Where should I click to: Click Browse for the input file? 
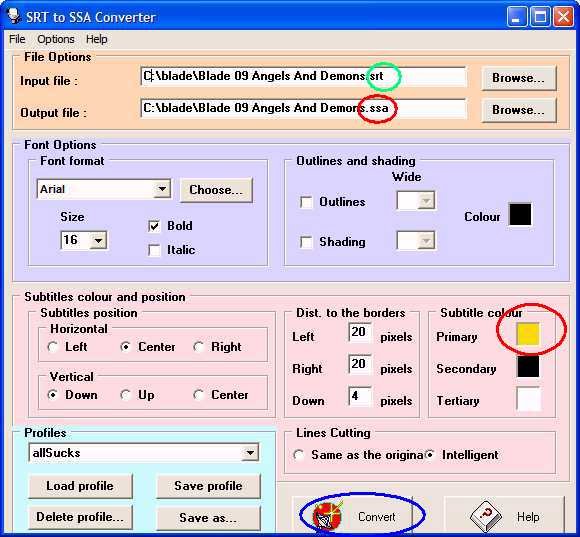click(519, 78)
